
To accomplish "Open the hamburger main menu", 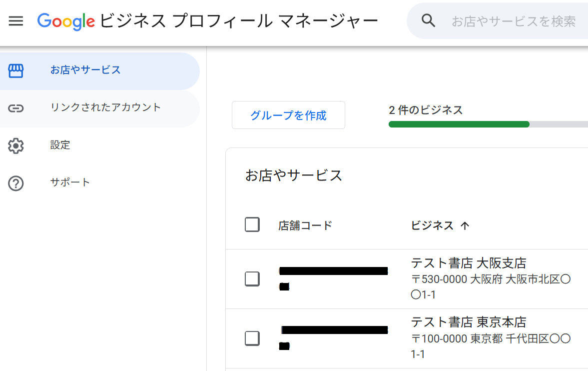I will pyautogui.click(x=16, y=21).
